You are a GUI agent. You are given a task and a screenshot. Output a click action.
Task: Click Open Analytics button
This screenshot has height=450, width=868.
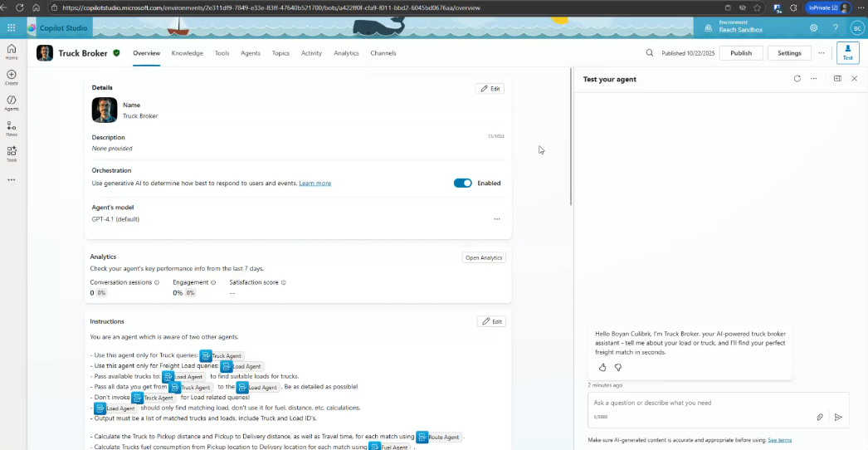coord(484,257)
